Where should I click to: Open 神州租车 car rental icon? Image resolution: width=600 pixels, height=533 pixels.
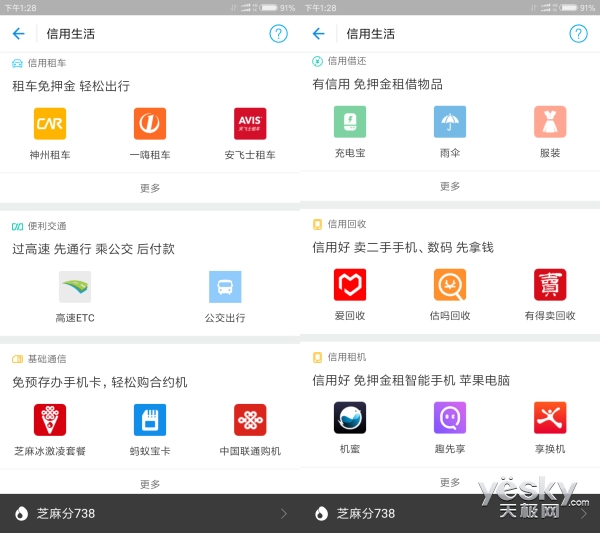click(50, 124)
